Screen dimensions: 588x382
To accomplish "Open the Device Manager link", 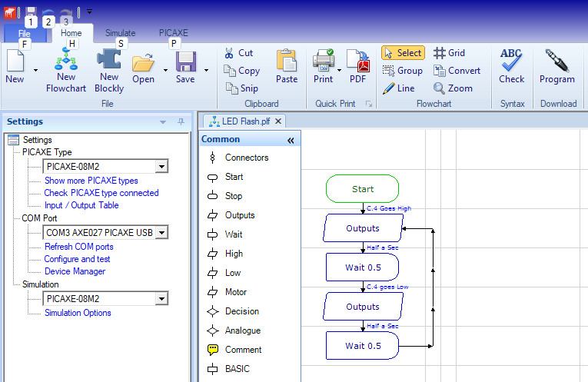I will point(75,271).
